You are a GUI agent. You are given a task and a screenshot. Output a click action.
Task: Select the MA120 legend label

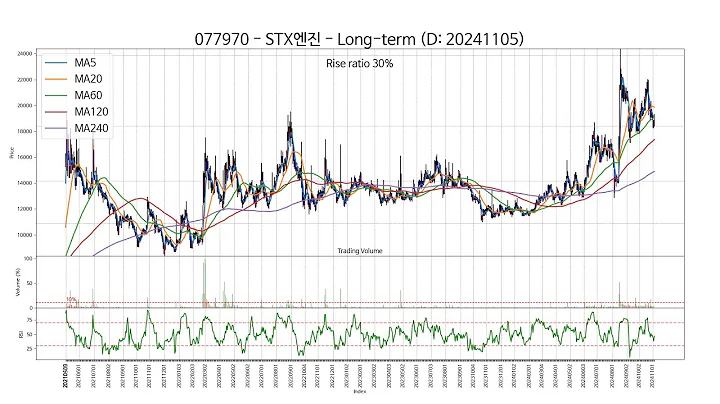(x=91, y=112)
